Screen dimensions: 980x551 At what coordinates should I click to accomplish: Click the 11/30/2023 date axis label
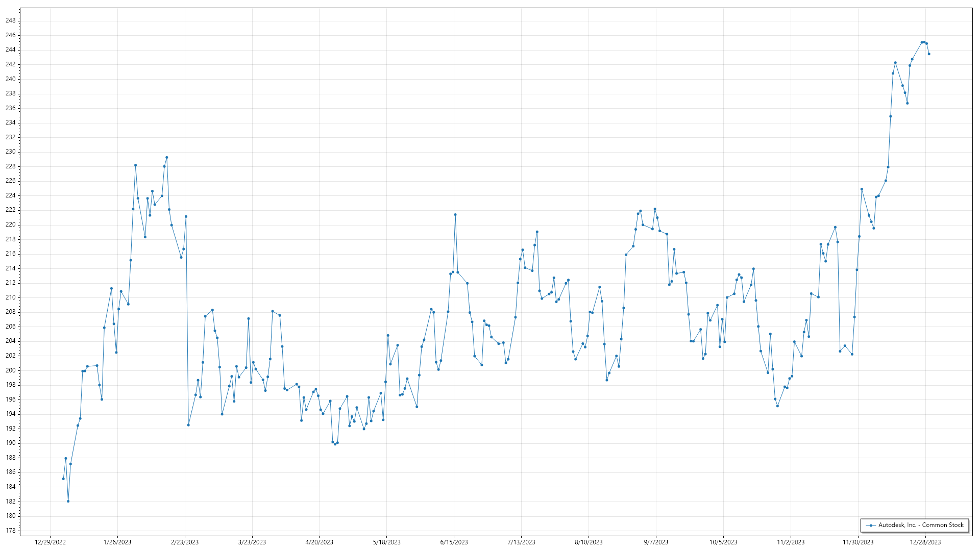[x=857, y=542]
